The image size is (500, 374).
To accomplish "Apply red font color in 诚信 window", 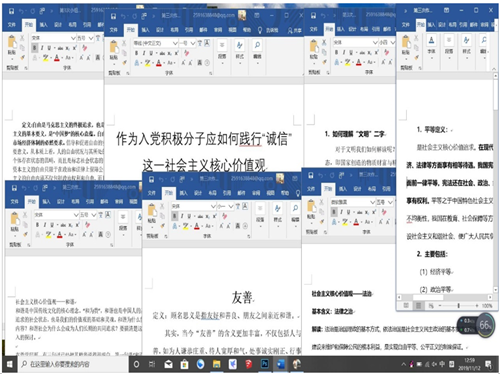I will (x=159, y=63).
